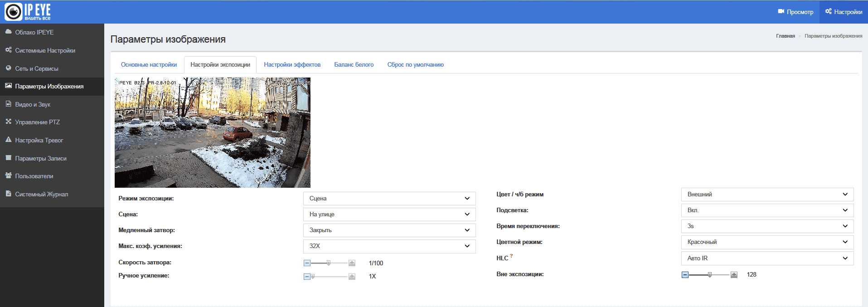Open Облако IPEYE cloud icon in sidebar

point(8,32)
